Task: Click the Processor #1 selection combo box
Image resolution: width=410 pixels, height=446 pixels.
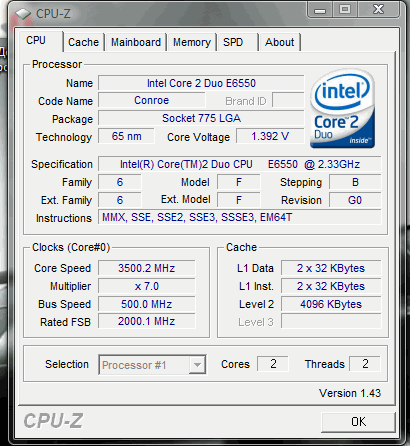Action: [x=152, y=365]
